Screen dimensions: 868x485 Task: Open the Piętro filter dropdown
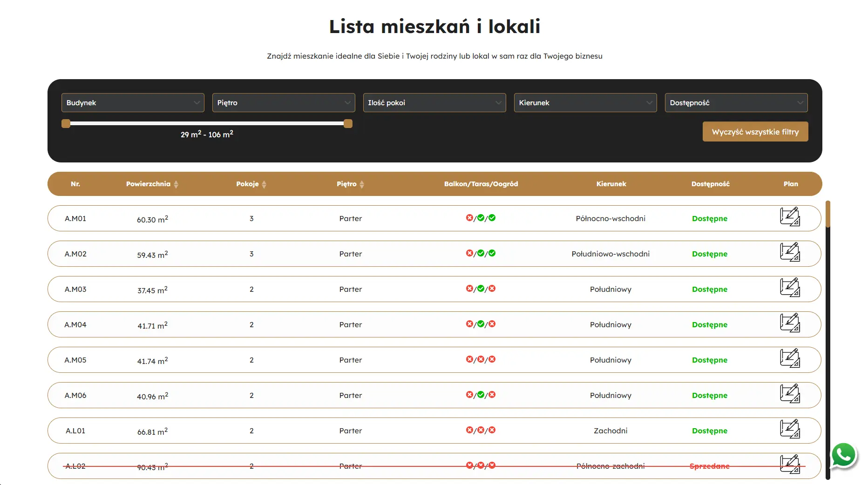[284, 103]
